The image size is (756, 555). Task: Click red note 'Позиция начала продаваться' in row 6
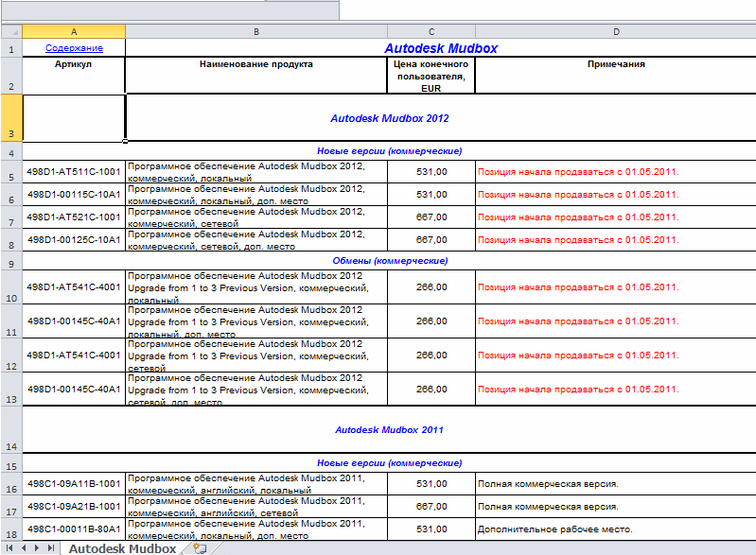coord(578,195)
